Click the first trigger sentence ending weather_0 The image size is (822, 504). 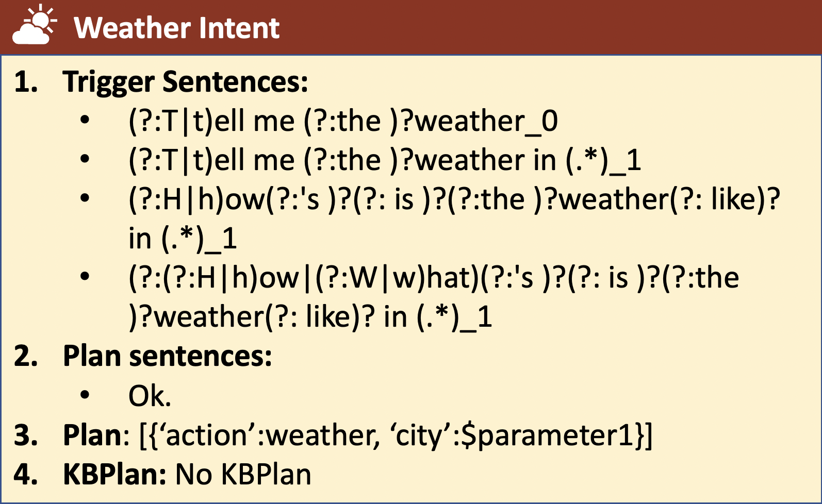[343, 122]
